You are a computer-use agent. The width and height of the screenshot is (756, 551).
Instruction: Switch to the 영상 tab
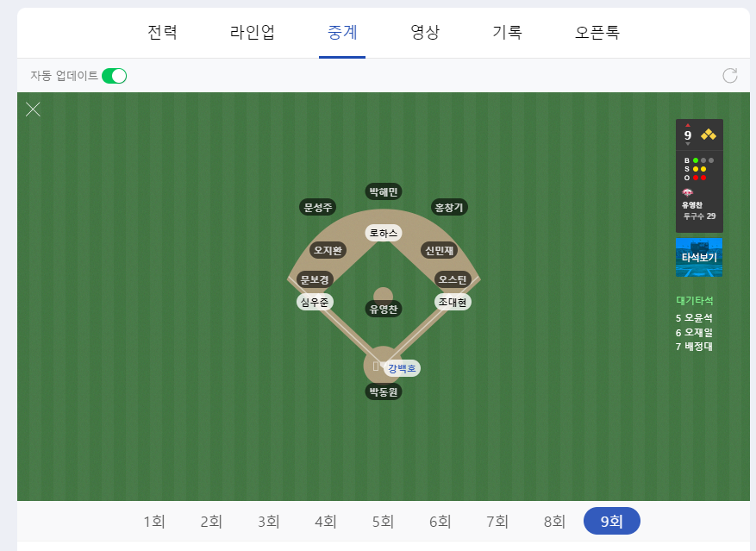(x=424, y=31)
